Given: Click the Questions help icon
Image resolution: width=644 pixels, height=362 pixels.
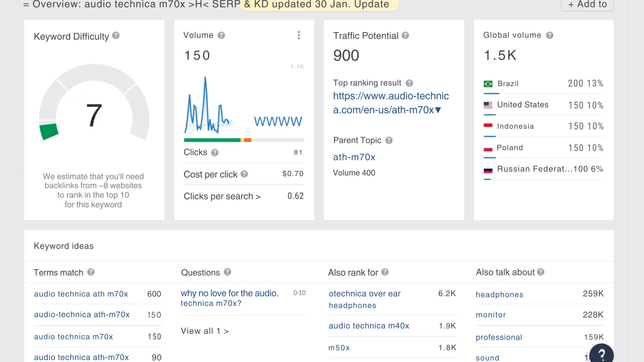Looking at the screenshot, I should coord(227,272).
